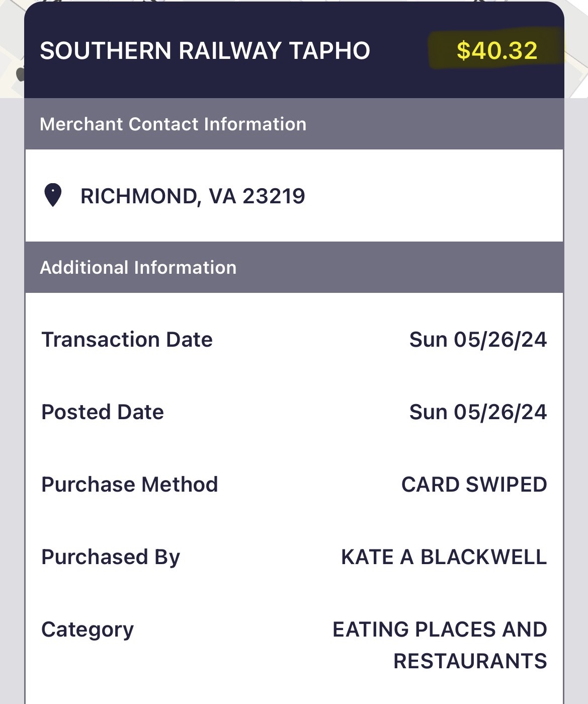Collapse the Additional Information section header
Image resolution: width=588 pixels, height=704 pixels.
(138, 268)
